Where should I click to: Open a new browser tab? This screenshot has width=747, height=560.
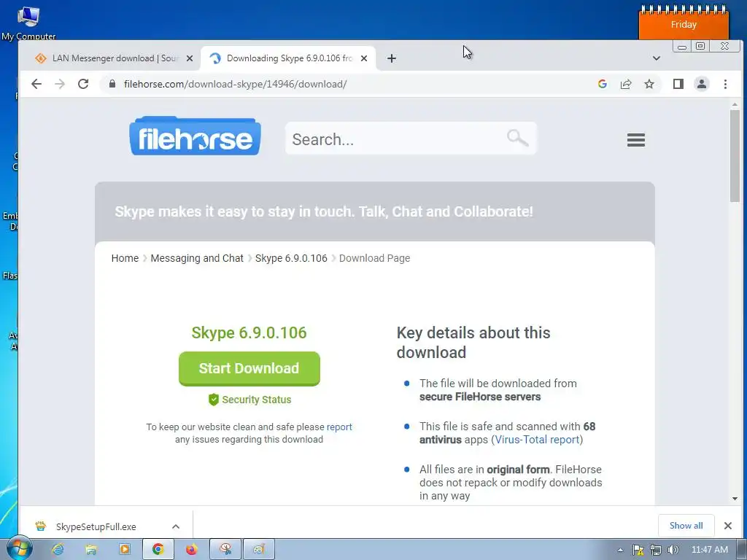click(x=392, y=58)
